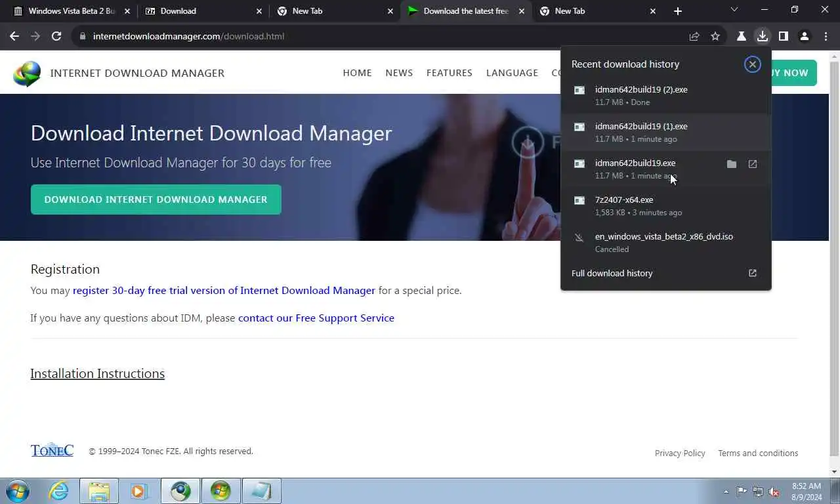The height and width of the screenshot is (504, 840).
Task: Click the Tonec logo in footer
Action: 52,450
